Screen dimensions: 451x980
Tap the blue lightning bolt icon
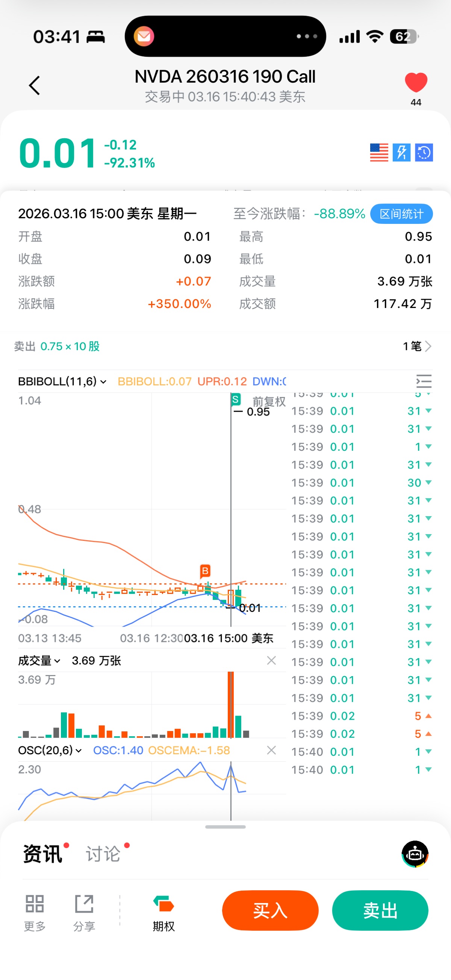401,153
